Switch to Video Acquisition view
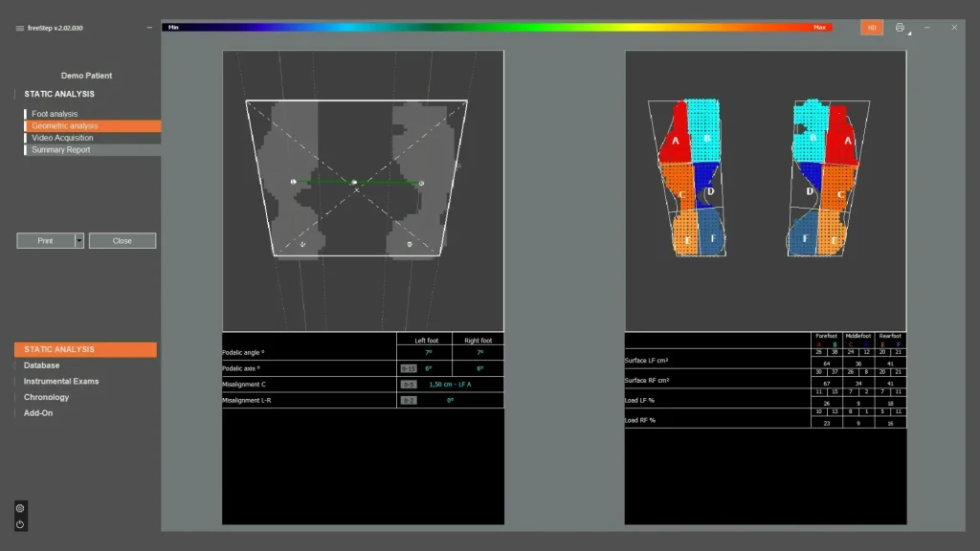The width and height of the screenshot is (980, 551). coord(62,138)
